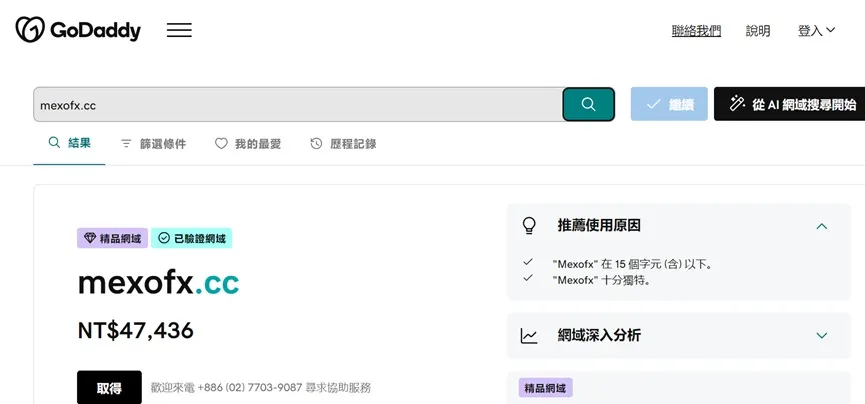Viewport: 865px width, 404px height.
Task: Click the teal search magnifier button
Action: pyautogui.click(x=589, y=104)
